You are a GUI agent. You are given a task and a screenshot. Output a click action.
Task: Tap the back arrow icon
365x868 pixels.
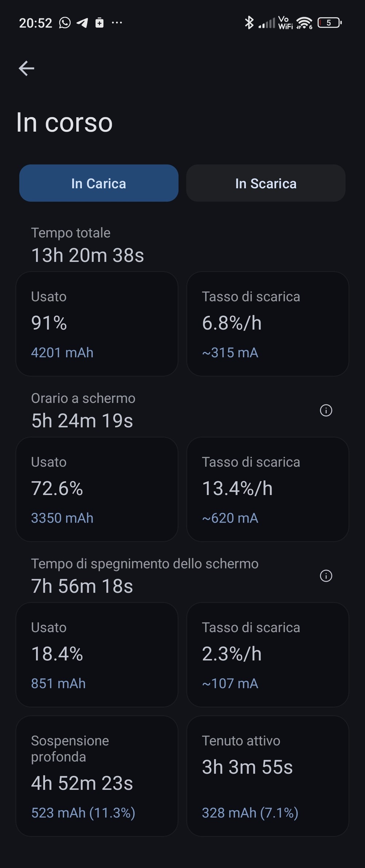[26, 68]
